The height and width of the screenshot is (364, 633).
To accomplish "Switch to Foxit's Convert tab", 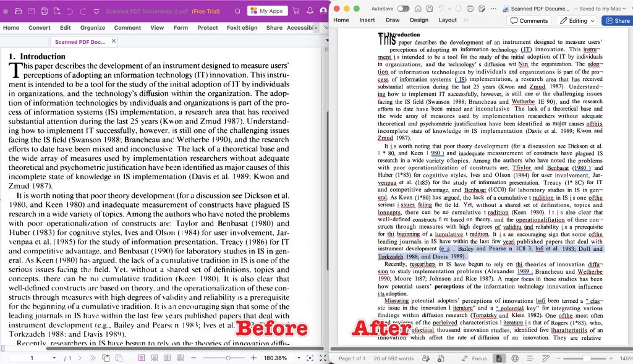I will 40,28.
